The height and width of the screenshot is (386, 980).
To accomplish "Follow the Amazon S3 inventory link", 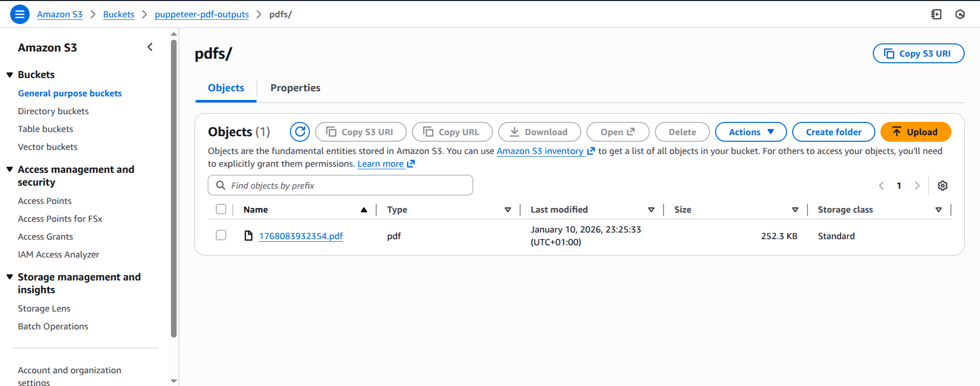I will (x=545, y=151).
